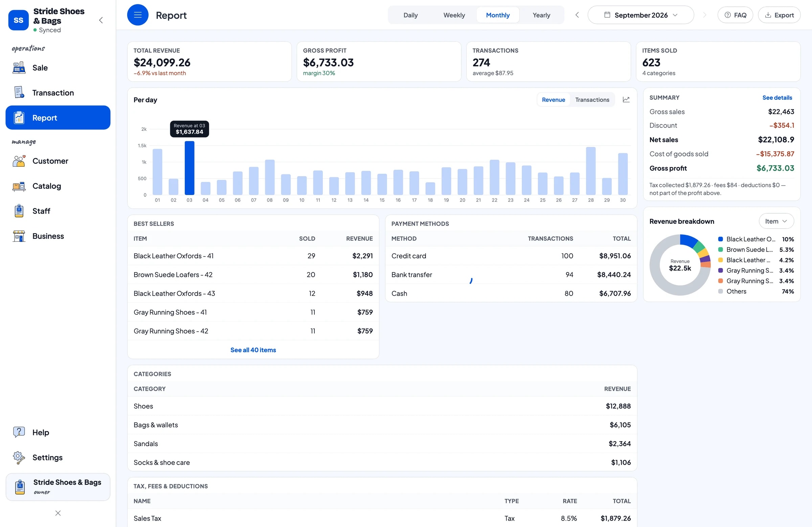Open the September 2026 date picker
The height and width of the screenshot is (527, 812).
(x=640, y=15)
